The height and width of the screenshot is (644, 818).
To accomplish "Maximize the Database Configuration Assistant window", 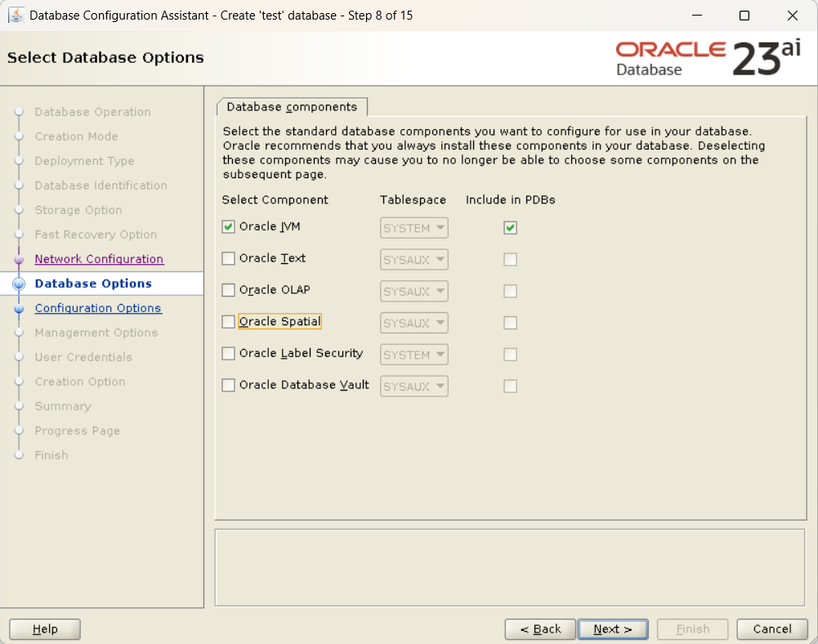I will point(744,16).
